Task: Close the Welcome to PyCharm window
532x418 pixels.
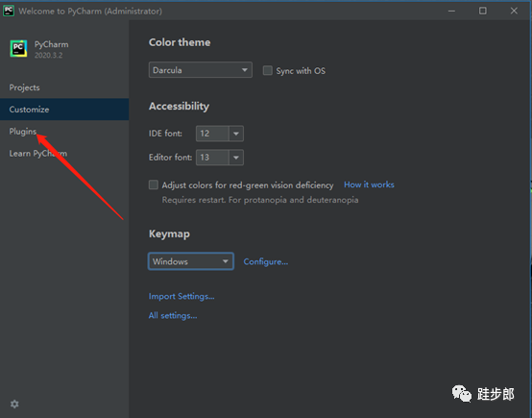Action: click(x=514, y=11)
